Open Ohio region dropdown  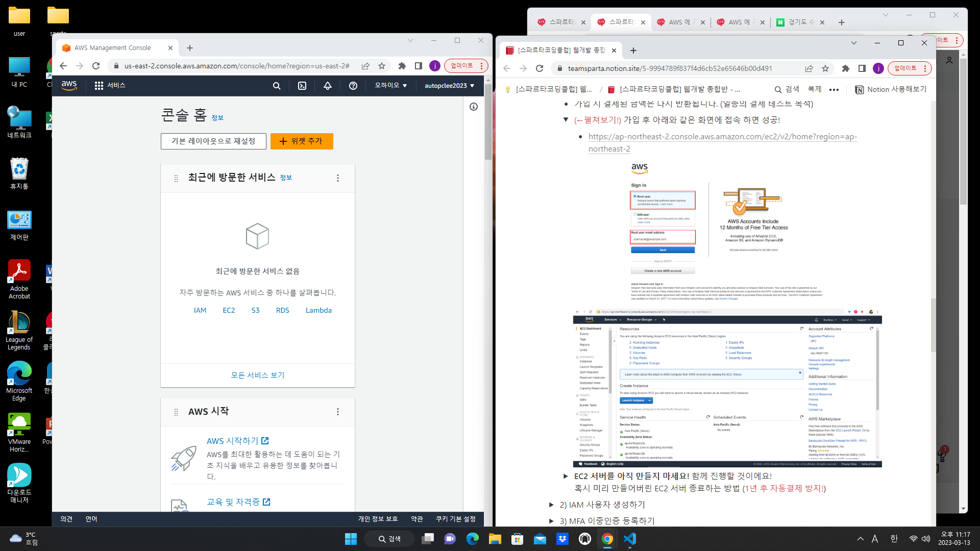(x=391, y=86)
